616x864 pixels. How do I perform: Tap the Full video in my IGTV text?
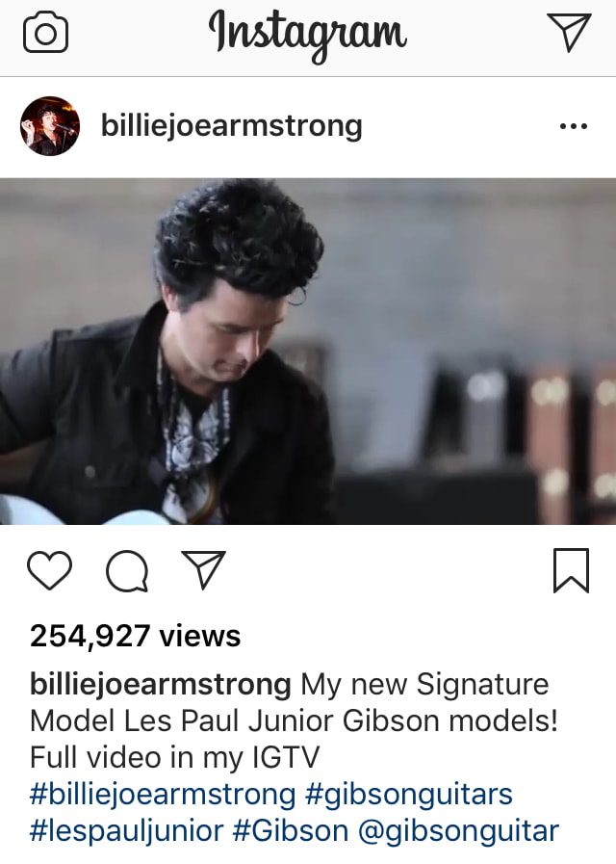pyautogui.click(x=174, y=758)
